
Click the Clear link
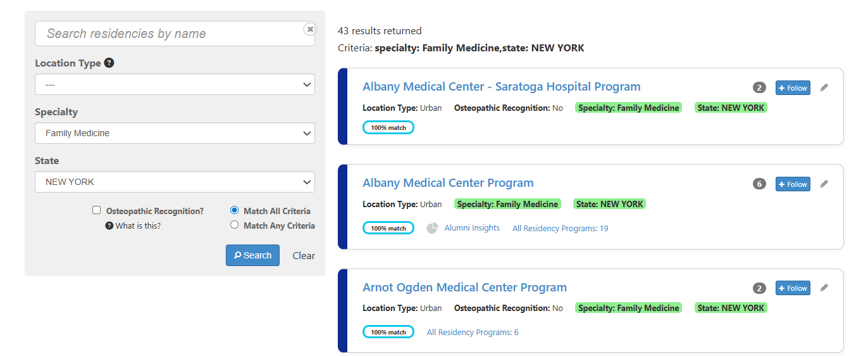coord(304,256)
